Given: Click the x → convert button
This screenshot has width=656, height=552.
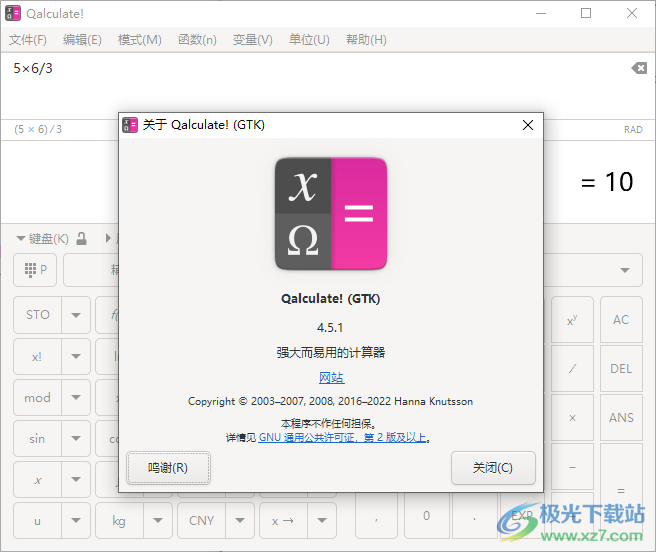Looking at the screenshot, I should [x=283, y=521].
